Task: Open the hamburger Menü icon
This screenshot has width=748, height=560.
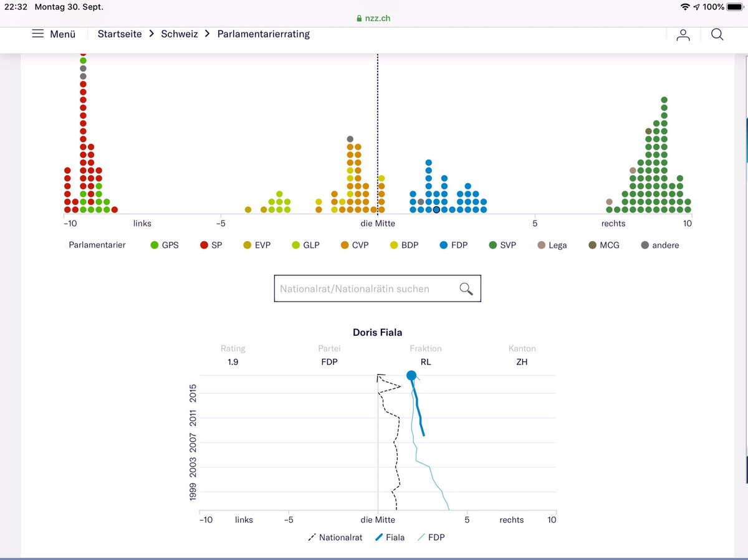Action: (38, 34)
